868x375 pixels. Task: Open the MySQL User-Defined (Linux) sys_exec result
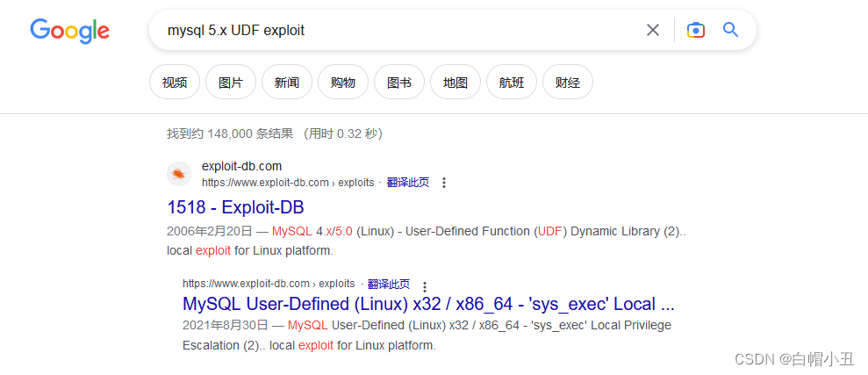(x=428, y=304)
